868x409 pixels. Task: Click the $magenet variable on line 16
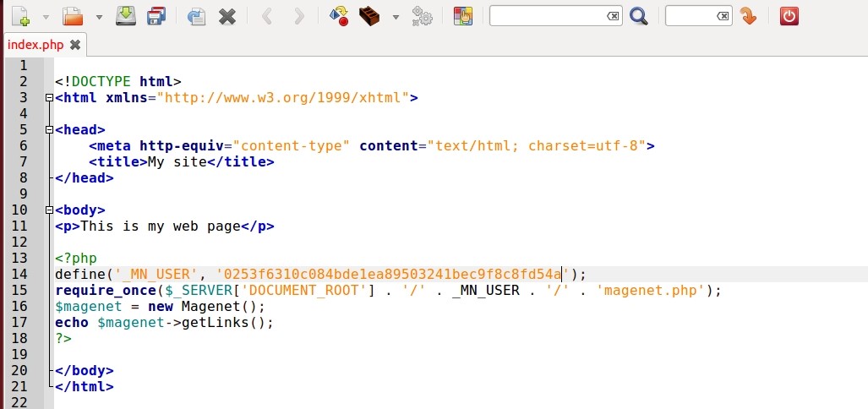[89, 307]
